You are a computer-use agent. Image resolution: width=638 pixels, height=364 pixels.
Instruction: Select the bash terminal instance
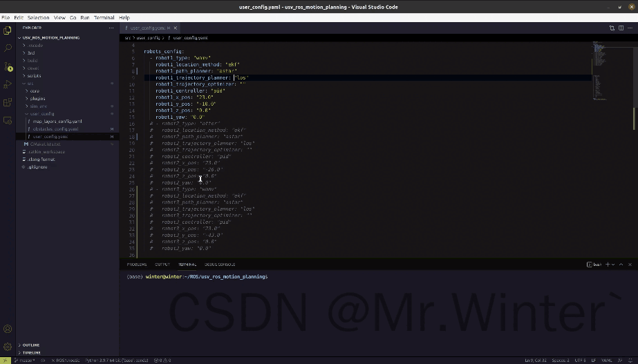coord(594,265)
